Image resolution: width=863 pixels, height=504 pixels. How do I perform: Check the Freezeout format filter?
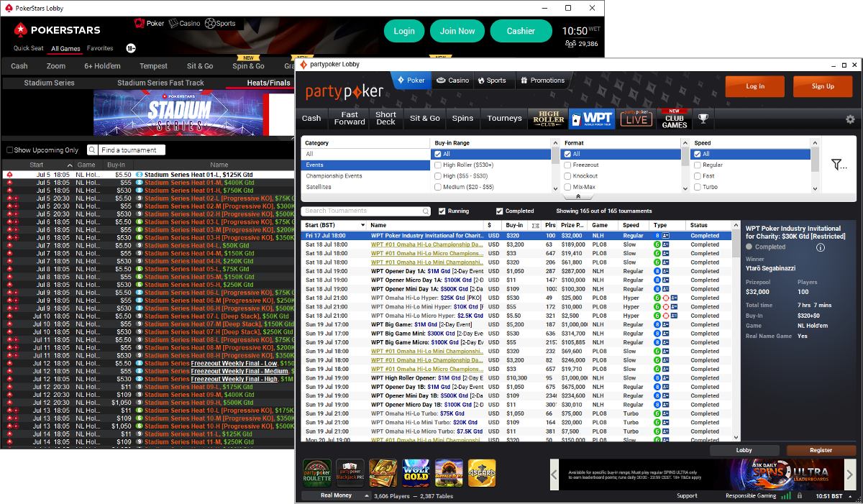point(567,165)
